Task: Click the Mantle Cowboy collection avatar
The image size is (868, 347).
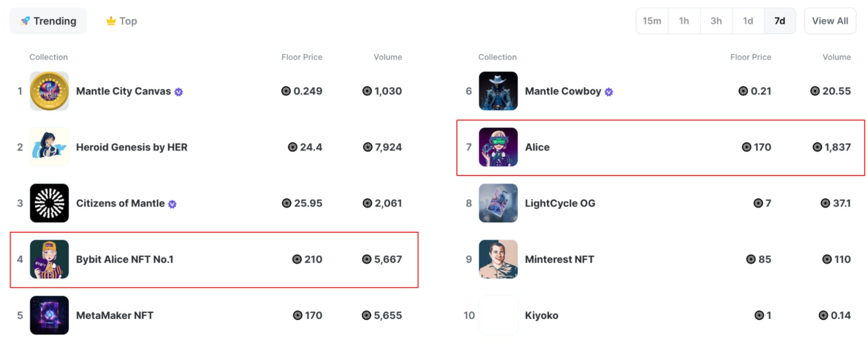Action: tap(498, 91)
